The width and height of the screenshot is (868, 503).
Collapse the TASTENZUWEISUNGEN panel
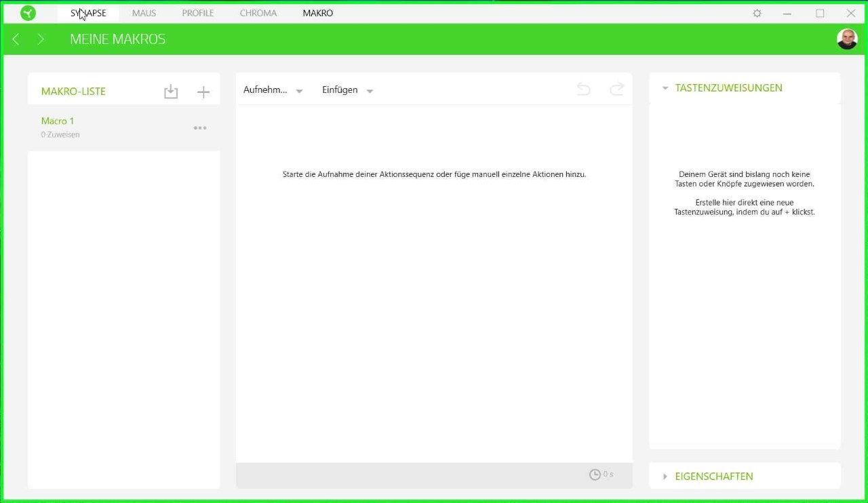point(665,88)
